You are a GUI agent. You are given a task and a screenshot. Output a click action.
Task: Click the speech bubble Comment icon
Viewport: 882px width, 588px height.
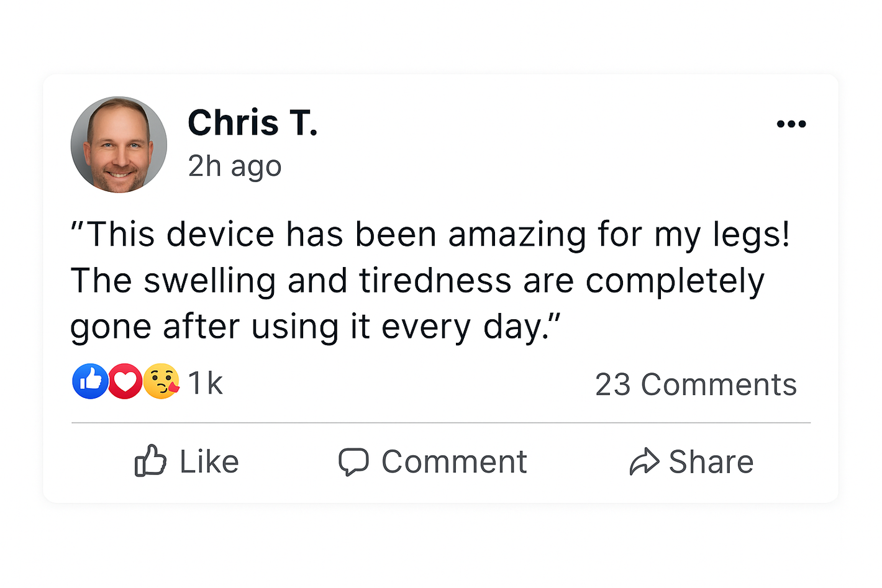353,462
